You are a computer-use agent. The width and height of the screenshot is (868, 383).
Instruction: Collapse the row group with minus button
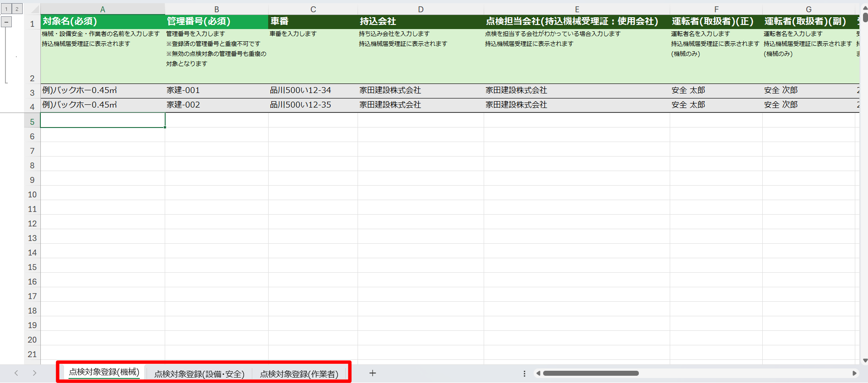(x=6, y=22)
